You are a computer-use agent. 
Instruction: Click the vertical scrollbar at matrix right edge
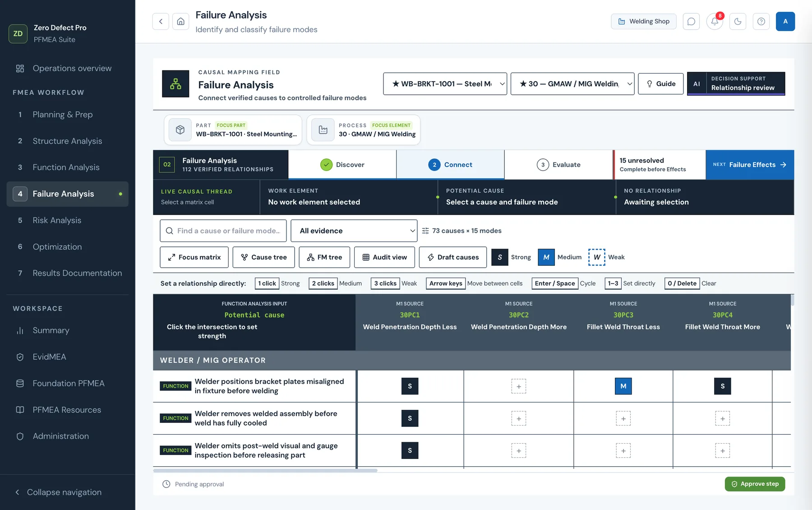tap(792, 300)
